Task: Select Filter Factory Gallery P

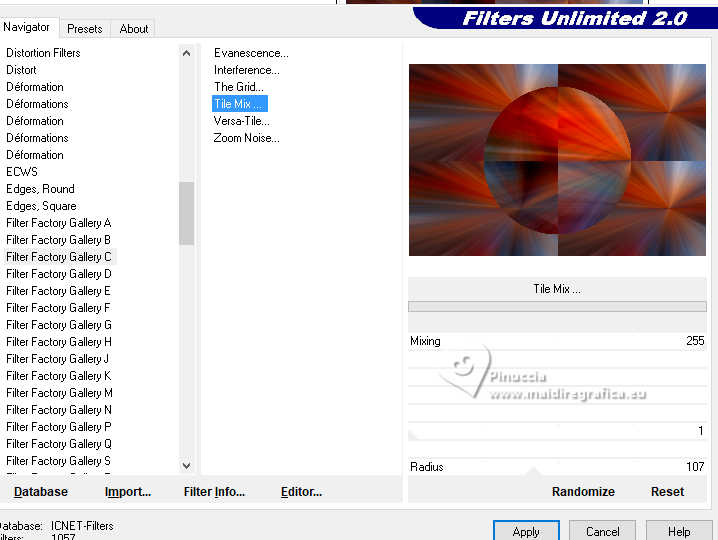Action: click(59, 426)
